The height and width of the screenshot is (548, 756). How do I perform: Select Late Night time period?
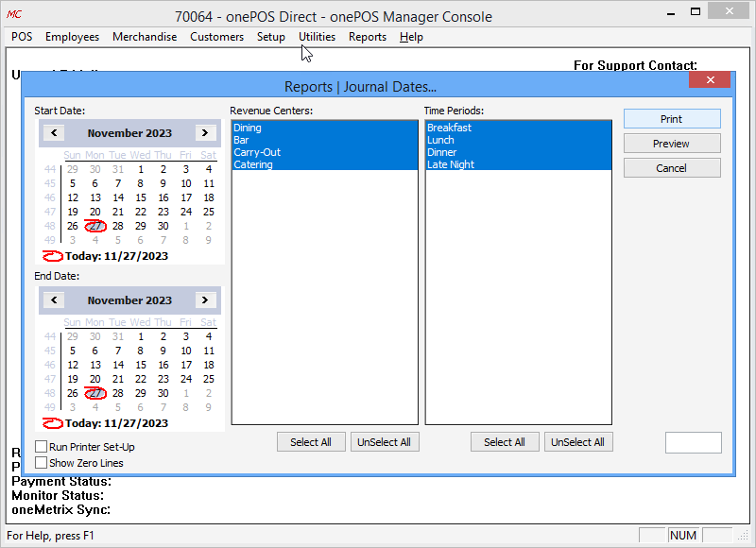[x=518, y=164]
